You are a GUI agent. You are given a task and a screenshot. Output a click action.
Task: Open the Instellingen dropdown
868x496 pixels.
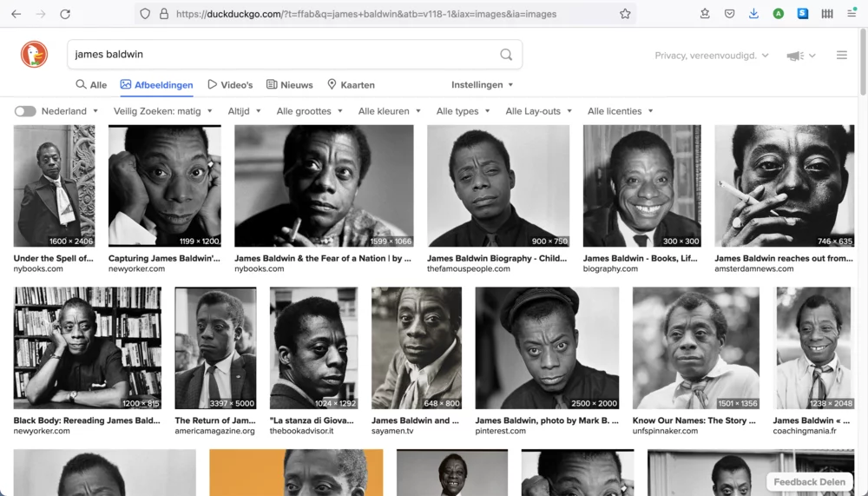coord(482,84)
